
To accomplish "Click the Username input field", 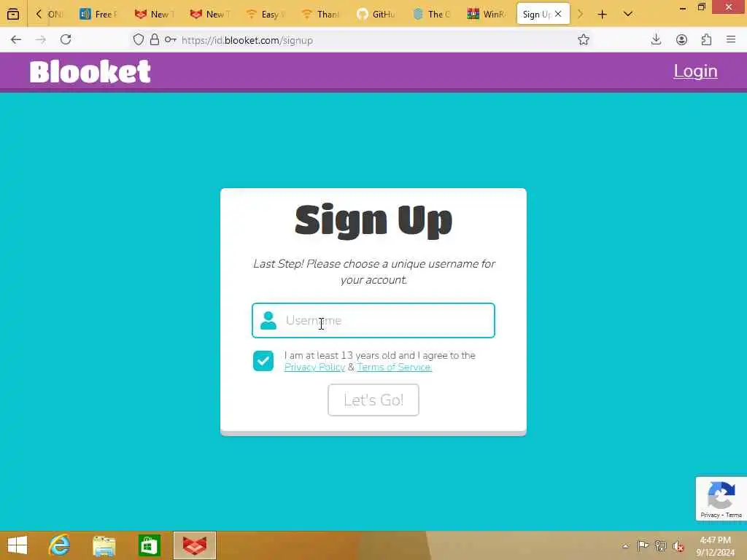I will tap(373, 321).
